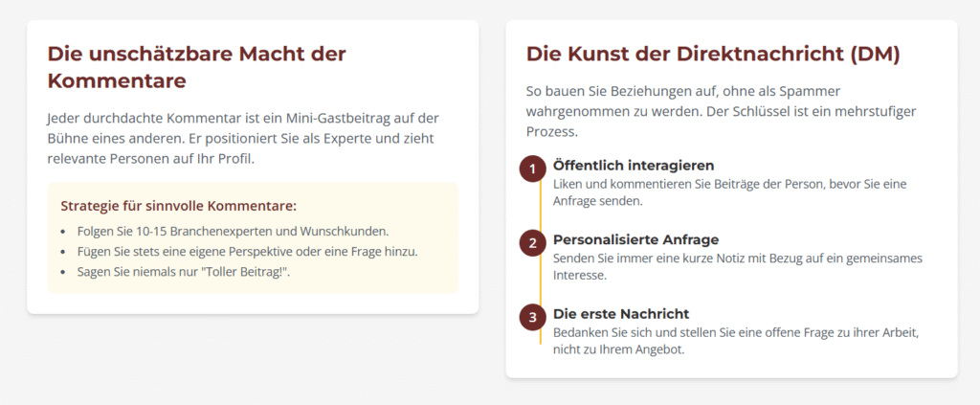
Task: Click the "Die erste Nachricht" step title
Action: (621, 313)
